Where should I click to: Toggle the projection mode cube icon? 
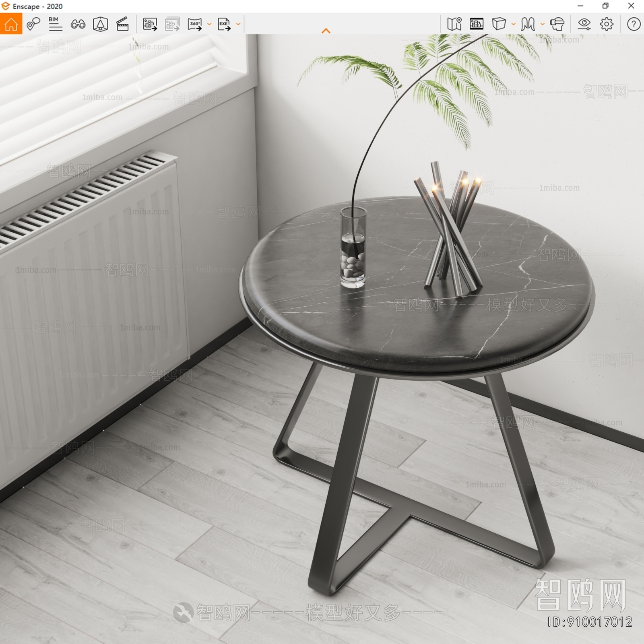(499, 24)
